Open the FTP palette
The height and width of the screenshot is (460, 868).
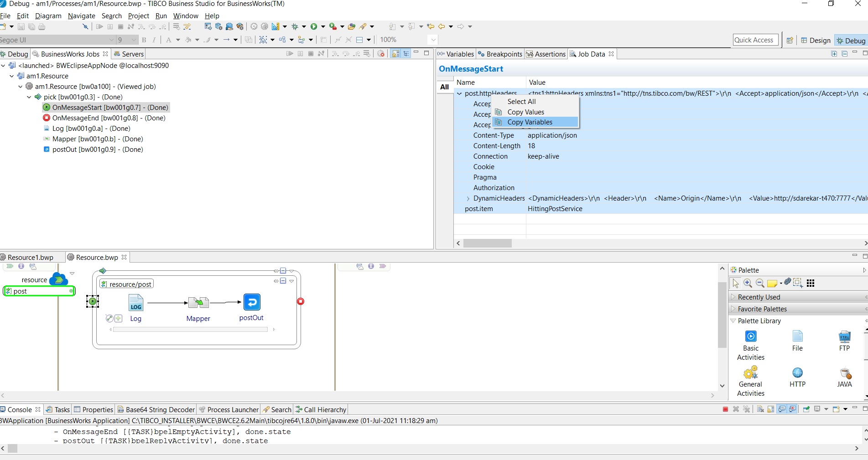(x=845, y=341)
